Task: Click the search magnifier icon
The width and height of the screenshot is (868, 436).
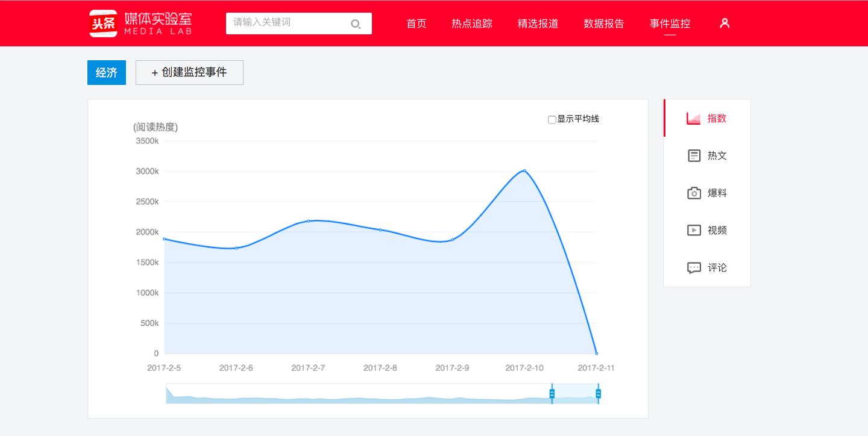Action: pyautogui.click(x=356, y=23)
